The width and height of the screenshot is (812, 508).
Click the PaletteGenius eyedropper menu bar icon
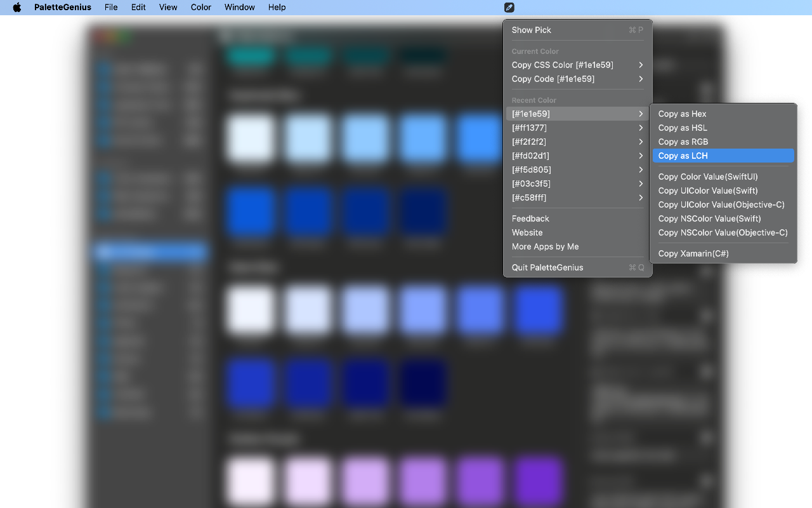click(x=509, y=8)
